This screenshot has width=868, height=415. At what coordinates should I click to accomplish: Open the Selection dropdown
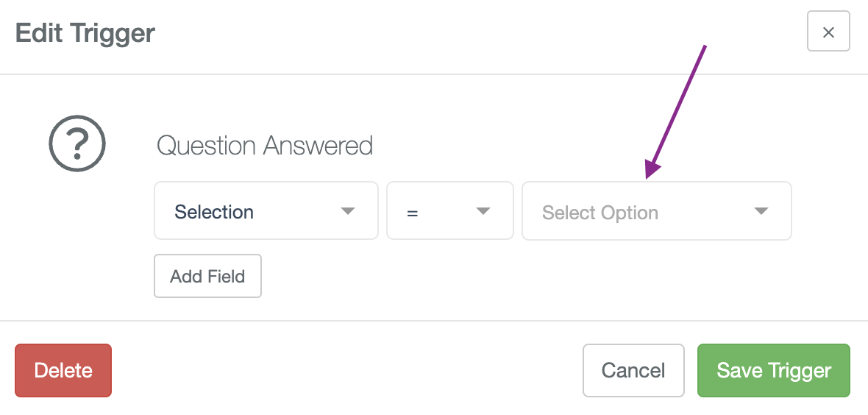(x=266, y=210)
